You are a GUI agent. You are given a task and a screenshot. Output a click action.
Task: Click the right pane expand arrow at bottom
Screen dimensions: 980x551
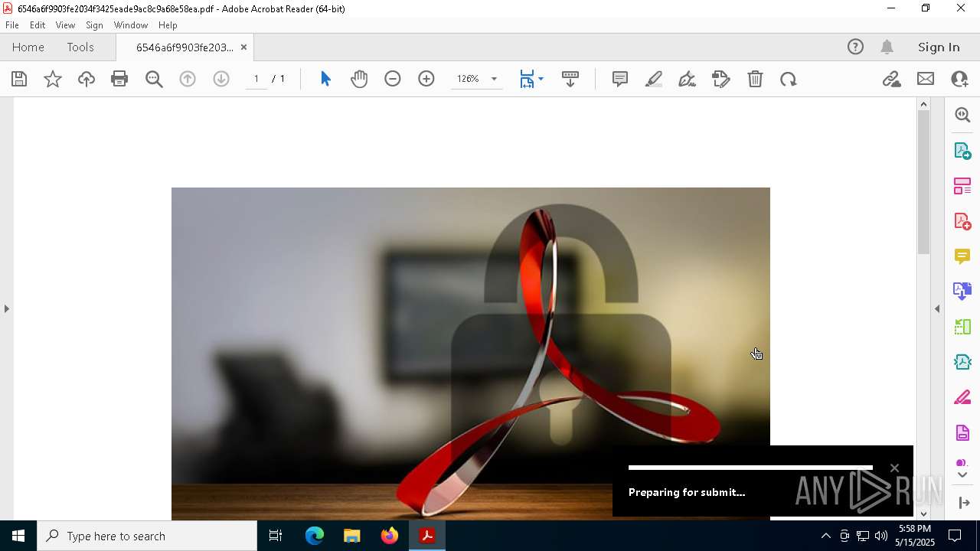click(x=964, y=502)
